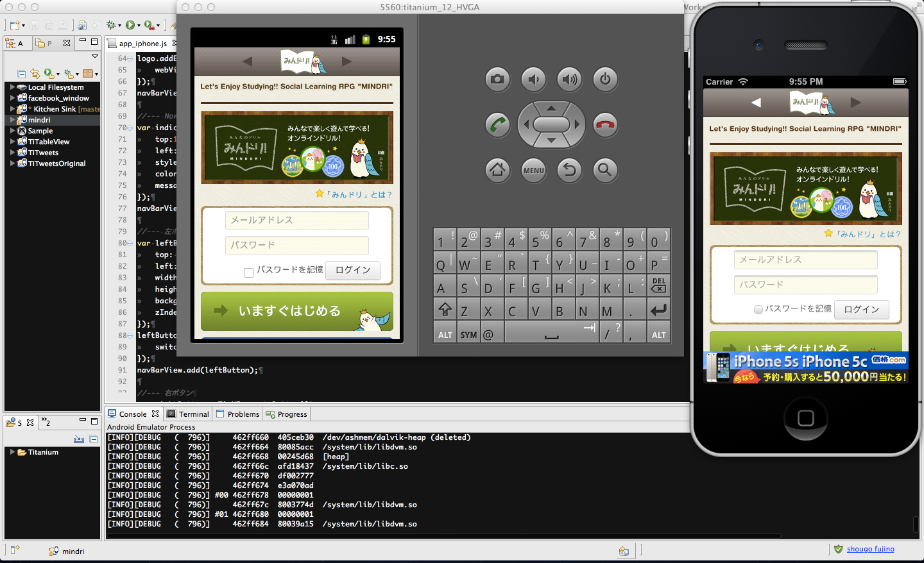Click the console horizontal scrollbar

click(444, 535)
